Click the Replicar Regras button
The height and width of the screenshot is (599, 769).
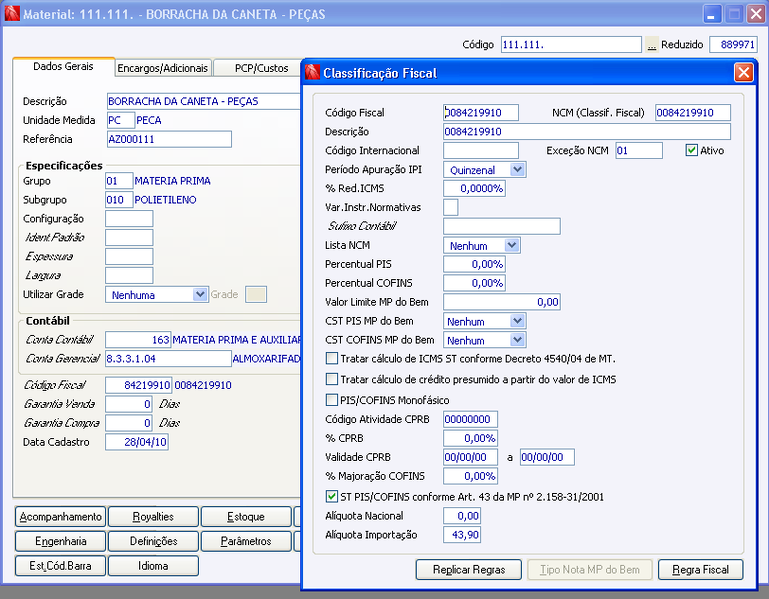tap(468, 570)
